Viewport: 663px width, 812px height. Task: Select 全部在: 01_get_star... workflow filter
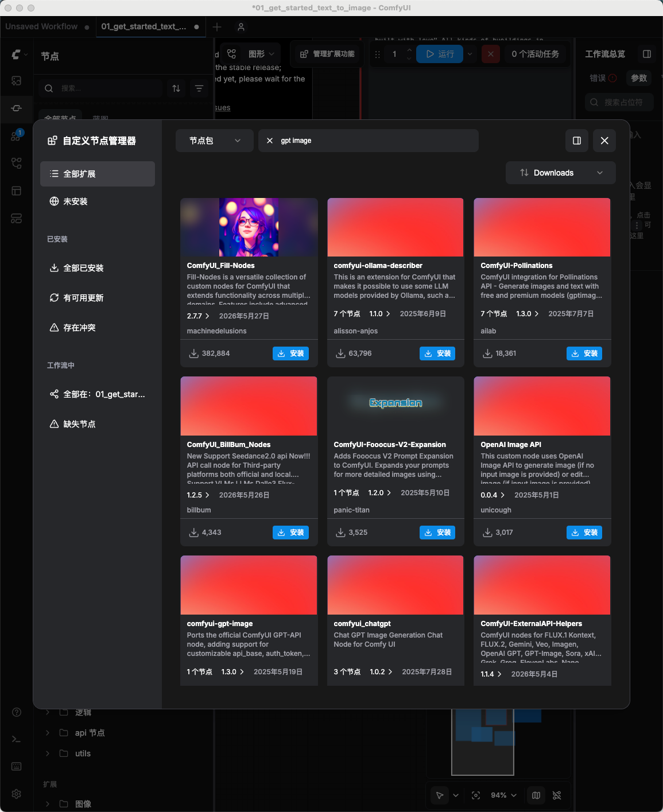click(98, 394)
